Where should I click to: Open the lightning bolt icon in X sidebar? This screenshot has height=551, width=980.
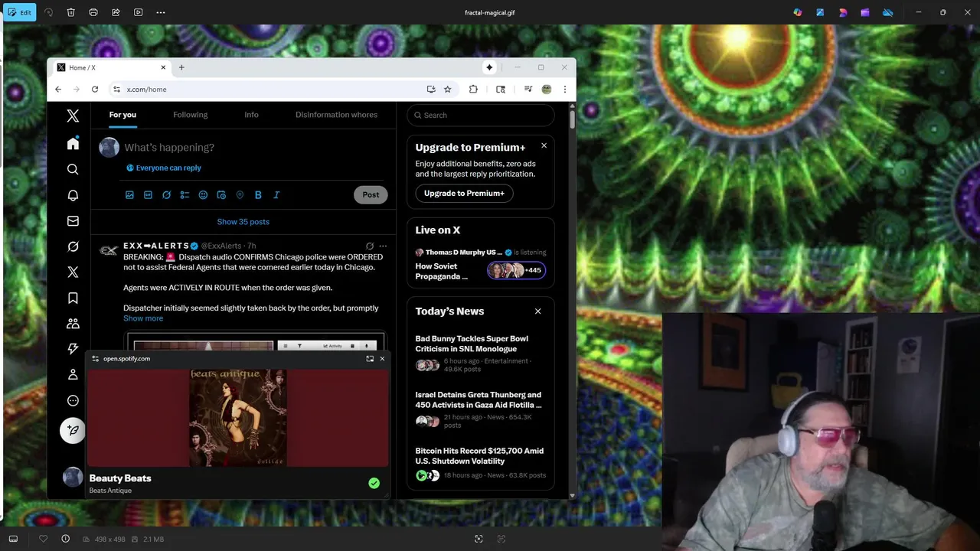[x=73, y=349]
